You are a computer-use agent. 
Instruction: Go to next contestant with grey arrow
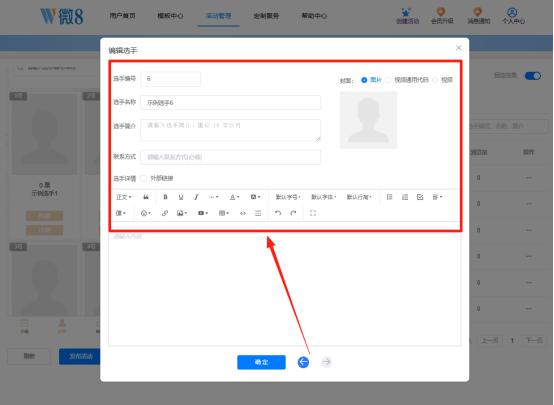click(326, 362)
